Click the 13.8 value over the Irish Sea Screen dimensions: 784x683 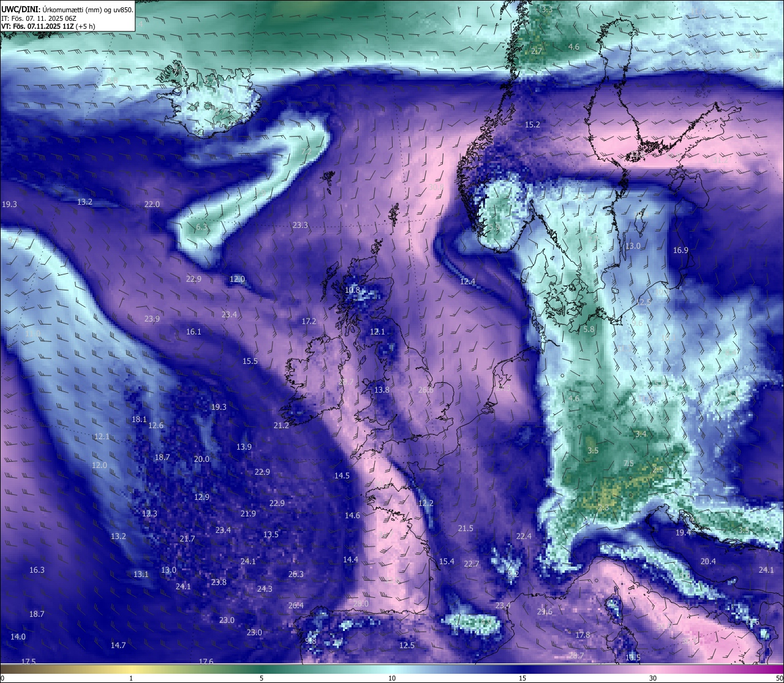tap(382, 390)
